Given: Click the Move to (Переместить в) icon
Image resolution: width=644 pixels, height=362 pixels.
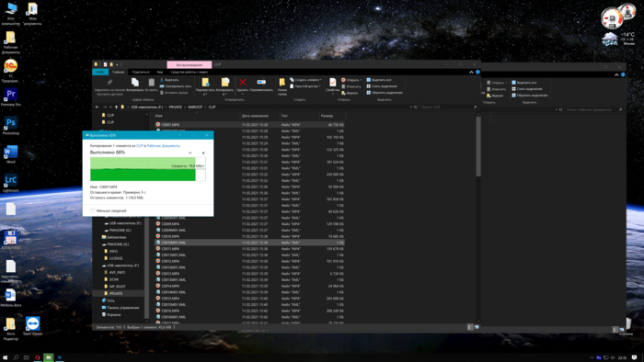Looking at the screenshot, I should click(x=205, y=83).
